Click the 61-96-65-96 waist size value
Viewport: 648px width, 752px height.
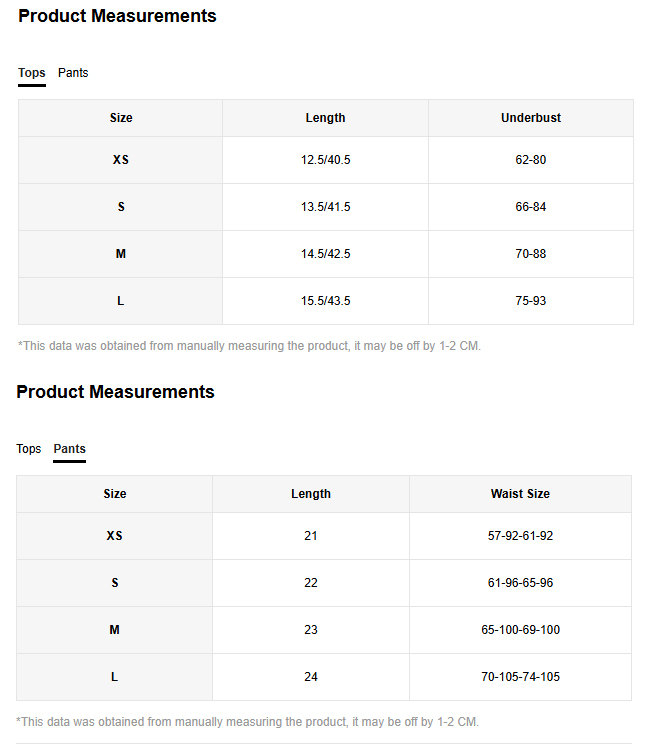point(520,583)
